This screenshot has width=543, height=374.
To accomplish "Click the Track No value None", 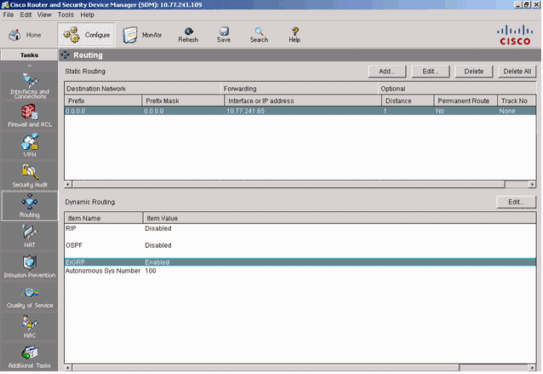I will click(x=507, y=111).
